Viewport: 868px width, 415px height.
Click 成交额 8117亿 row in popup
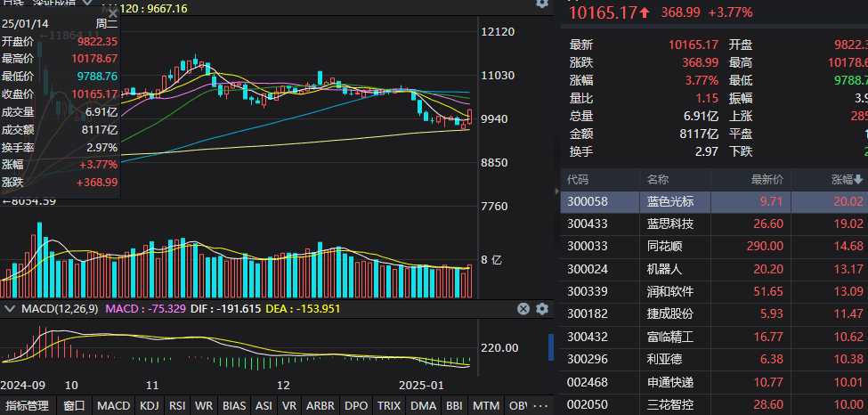[x=60, y=130]
